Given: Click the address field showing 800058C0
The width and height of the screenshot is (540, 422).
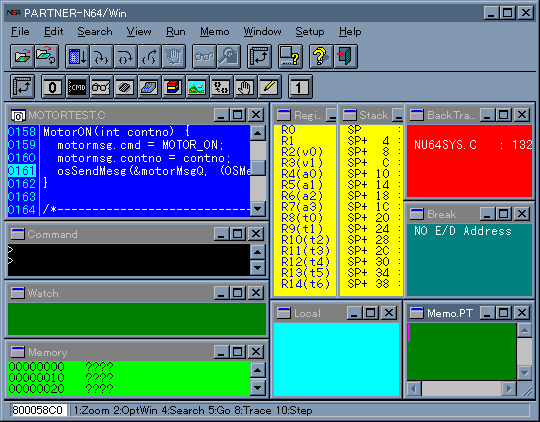Looking at the screenshot, I should [39, 410].
